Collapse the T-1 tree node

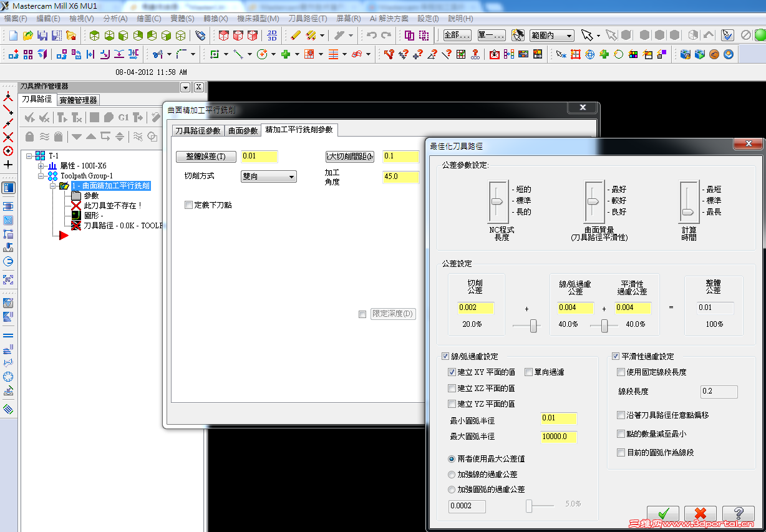point(29,156)
